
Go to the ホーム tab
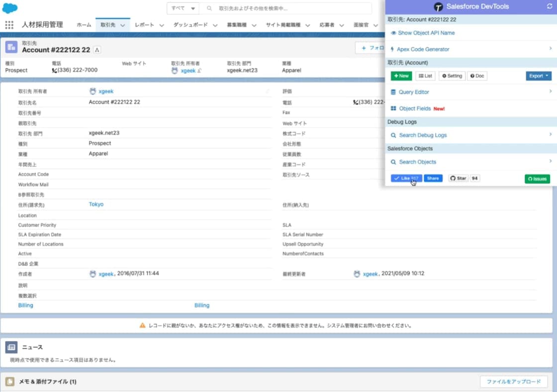[84, 25]
